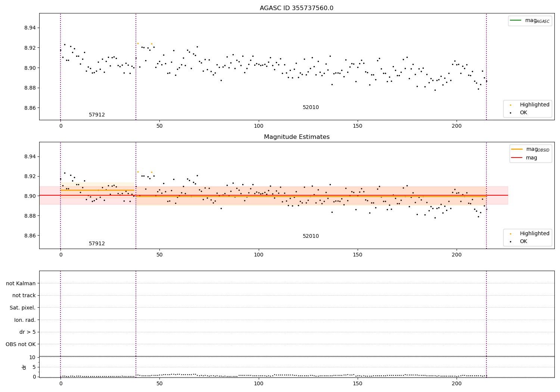Select "Highlighted" legend entry in the top plot

[535, 105]
